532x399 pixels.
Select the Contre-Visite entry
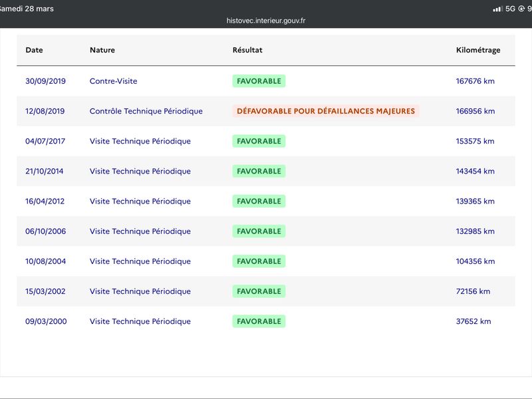point(114,81)
